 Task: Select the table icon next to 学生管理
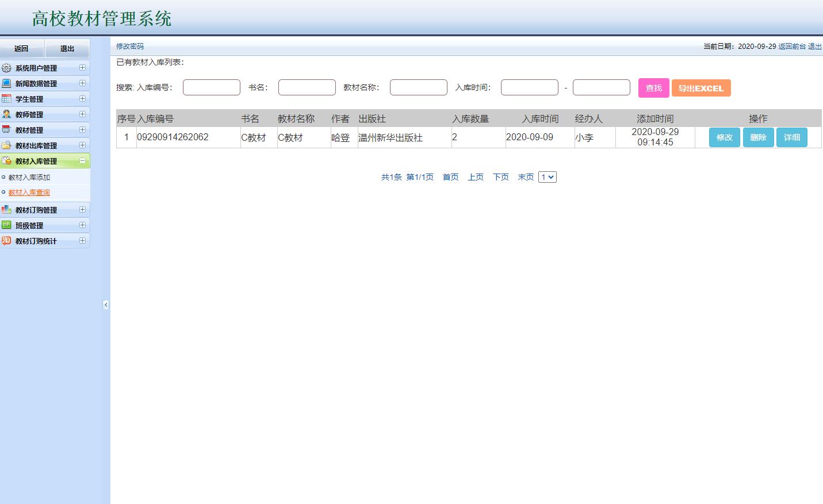pyautogui.click(x=6, y=98)
